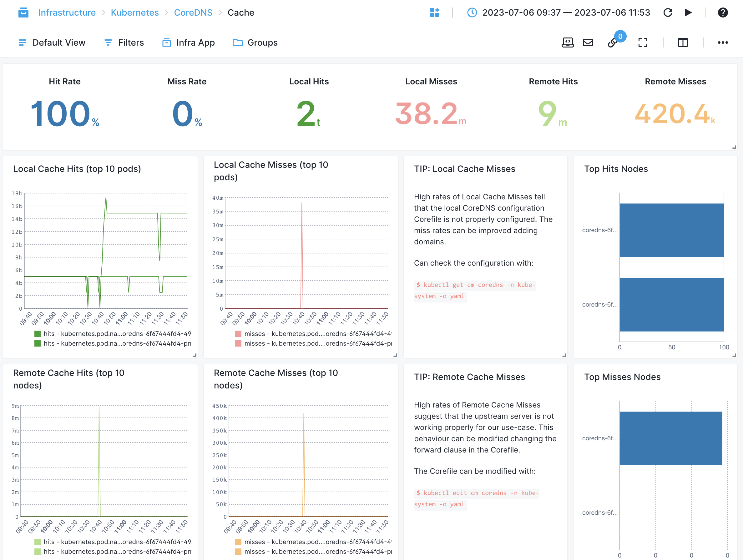This screenshot has height=560, width=743.
Task: Open the three-dots more options menu
Action: pyautogui.click(x=722, y=42)
